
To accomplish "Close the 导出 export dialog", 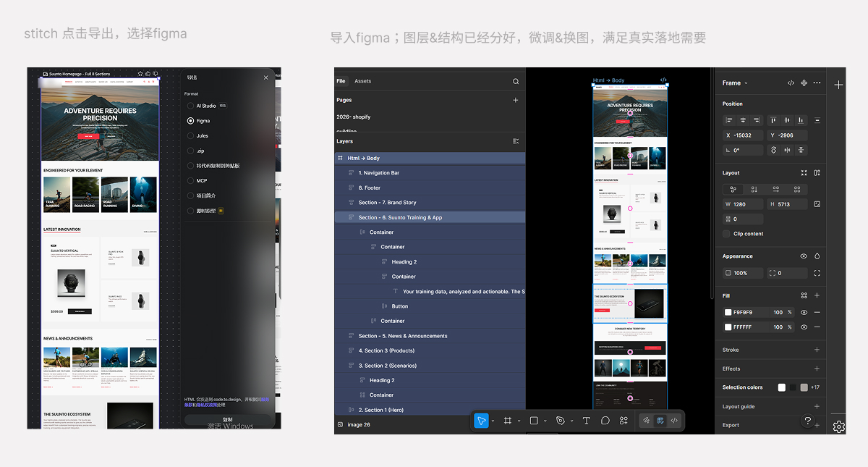I will click(x=265, y=77).
